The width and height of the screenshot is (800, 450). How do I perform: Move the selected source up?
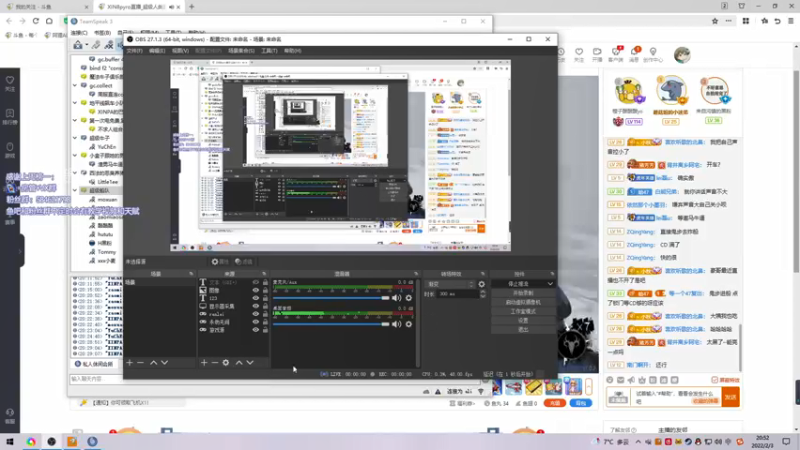239,362
